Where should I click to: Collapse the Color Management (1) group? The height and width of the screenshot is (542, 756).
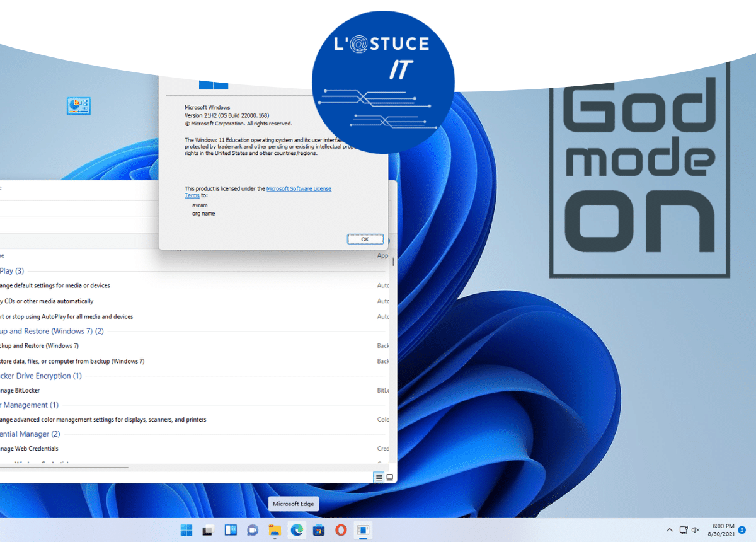(x=29, y=405)
